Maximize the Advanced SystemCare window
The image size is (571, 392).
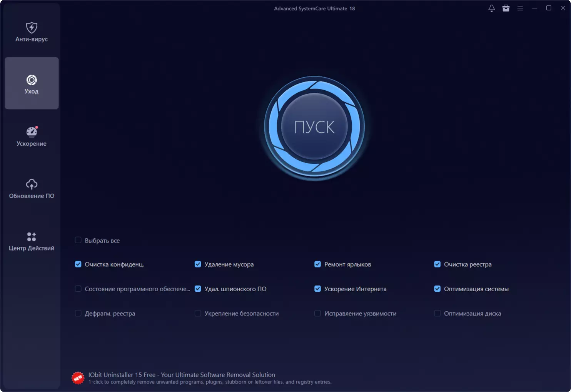point(549,8)
